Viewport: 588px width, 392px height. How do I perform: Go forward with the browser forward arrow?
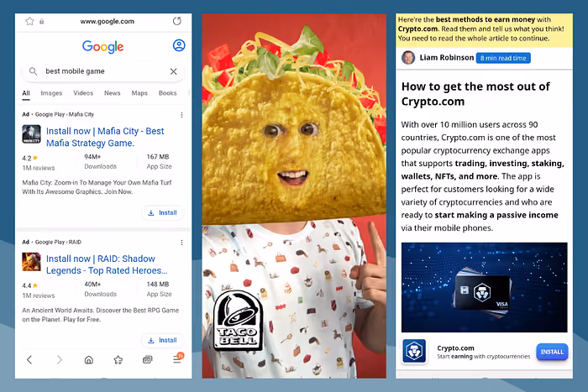(60, 360)
